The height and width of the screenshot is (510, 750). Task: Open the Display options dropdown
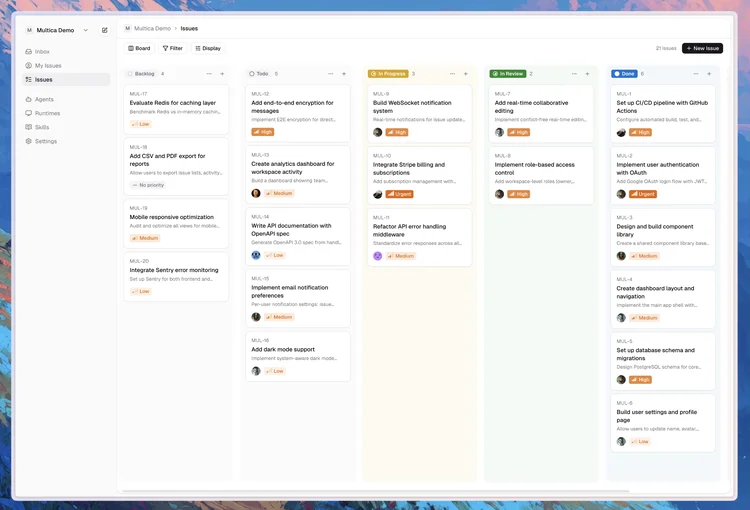[208, 48]
